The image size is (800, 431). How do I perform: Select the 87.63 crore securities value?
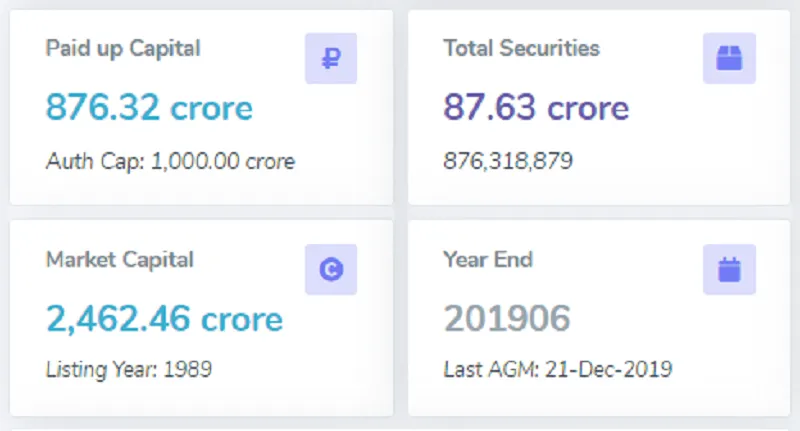point(536,108)
